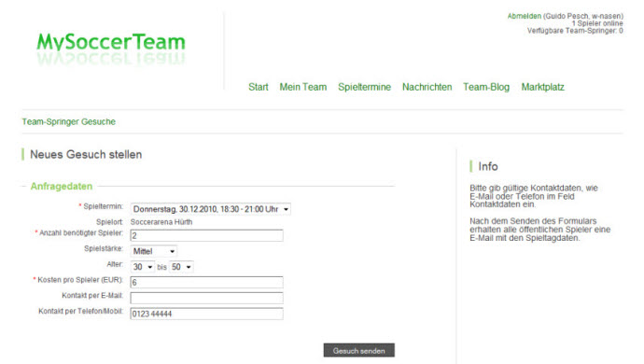Click the Soccerarena Hürth location text
The image size is (644, 364).
point(161,222)
